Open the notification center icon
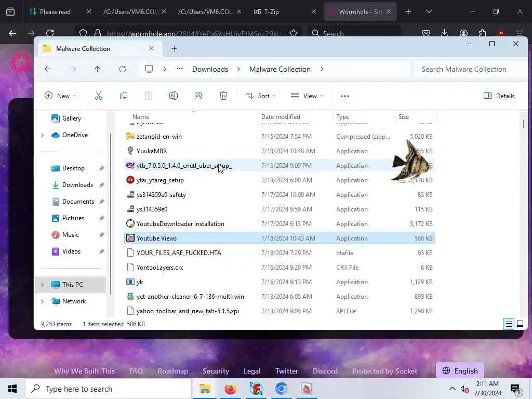This screenshot has height=399, width=532. point(515,389)
